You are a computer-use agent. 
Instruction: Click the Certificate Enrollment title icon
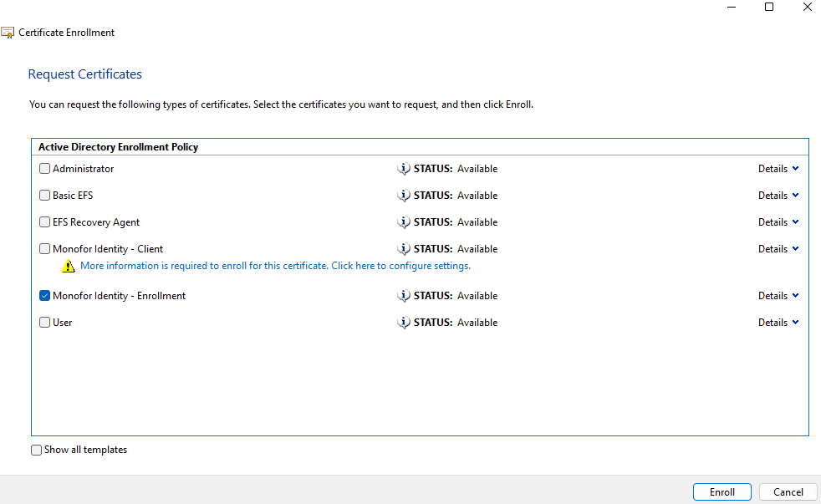[x=8, y=33]
